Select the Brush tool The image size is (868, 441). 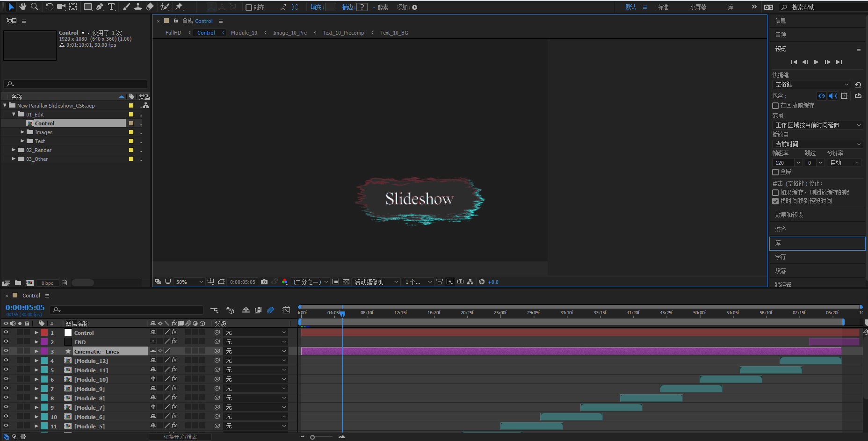click(126, 7)
